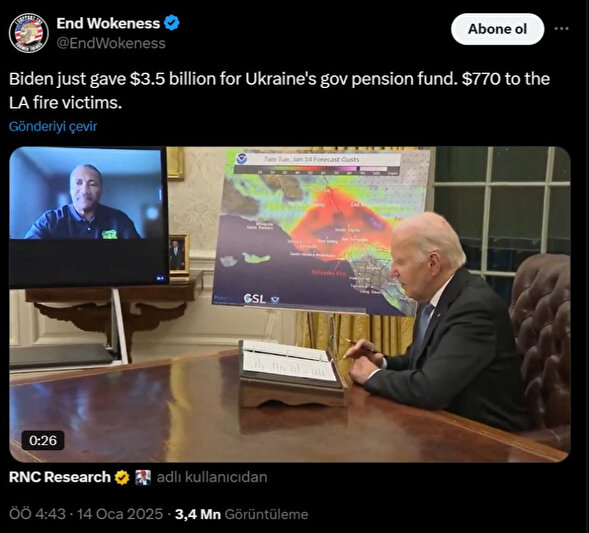This screenshot has height=533, width=589.
Task: Click the 14 Oca 2025 post date
Action: pos(120,514)
